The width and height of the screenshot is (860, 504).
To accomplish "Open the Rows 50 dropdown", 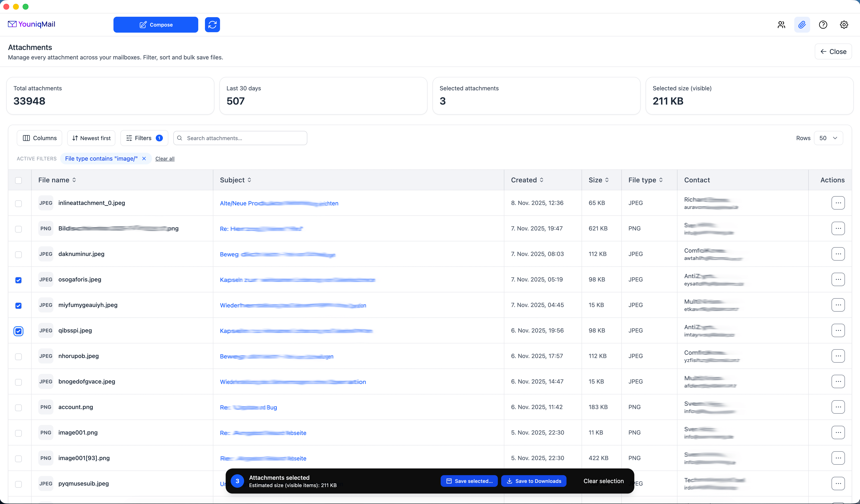I will [x=828, y=138].
